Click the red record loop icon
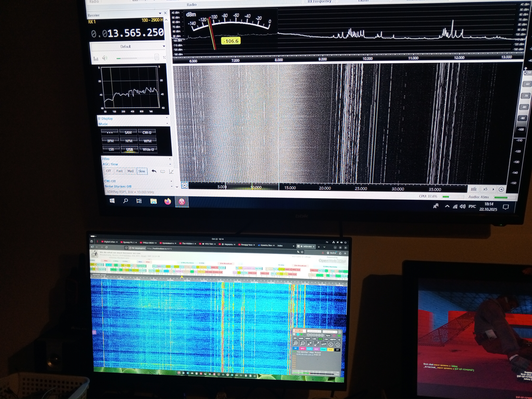Image resolution: width=532 pixels, height=399 pixels. pos(334,336)
